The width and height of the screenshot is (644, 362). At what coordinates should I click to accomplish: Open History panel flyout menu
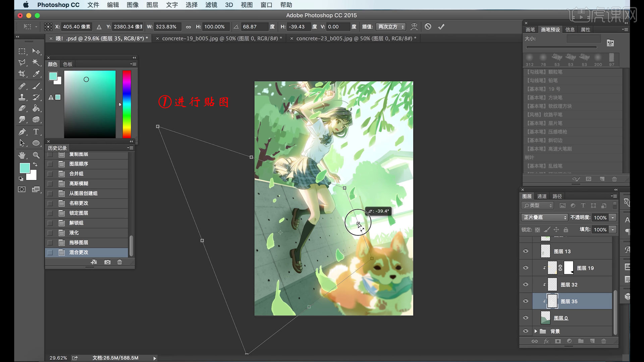click(x=130, y=148)
